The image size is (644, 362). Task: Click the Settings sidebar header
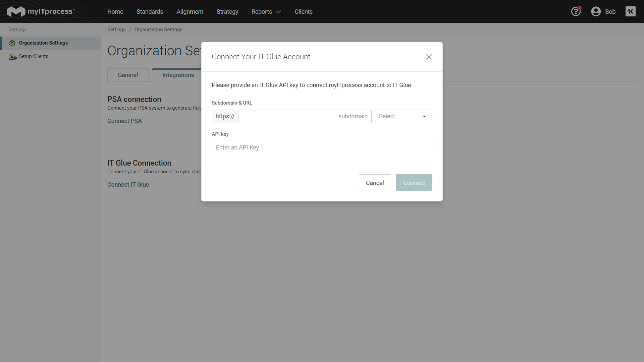(17, 29)
